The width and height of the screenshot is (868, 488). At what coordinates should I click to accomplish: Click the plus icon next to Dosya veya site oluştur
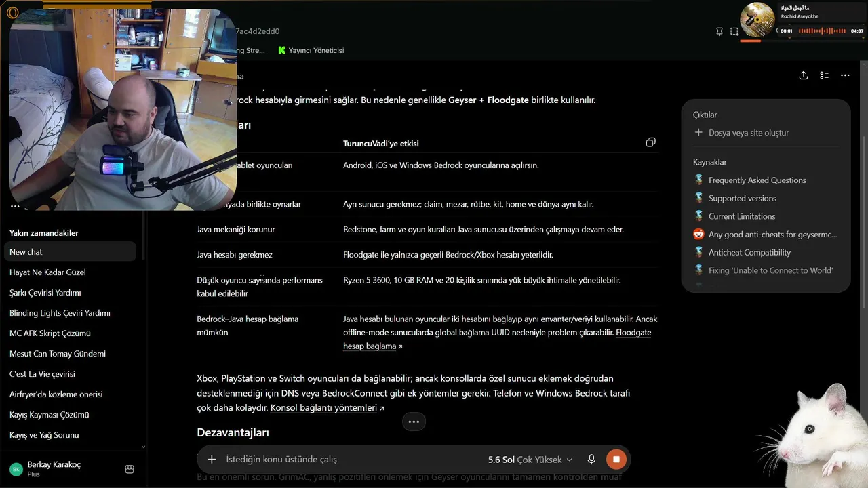coord(698,133)
